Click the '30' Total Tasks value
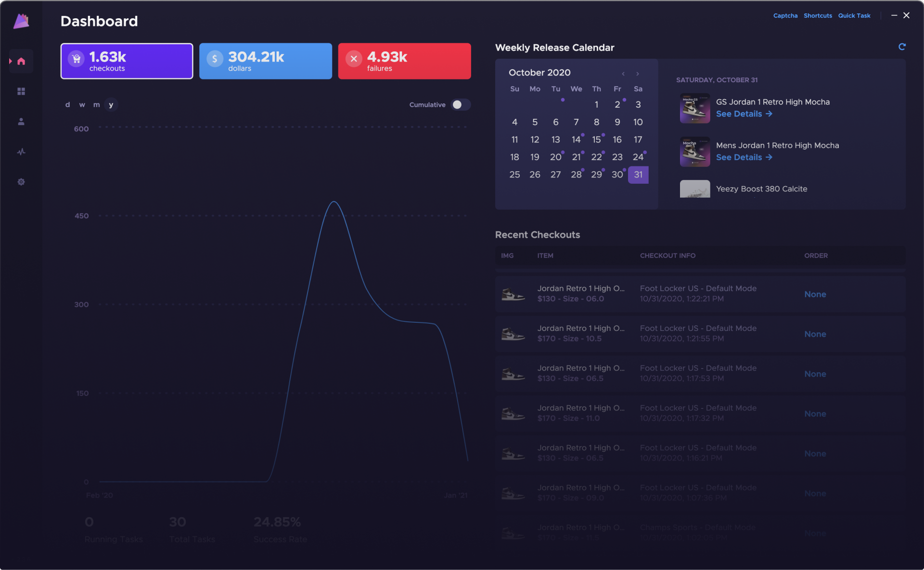 click(x=178, y=522)
